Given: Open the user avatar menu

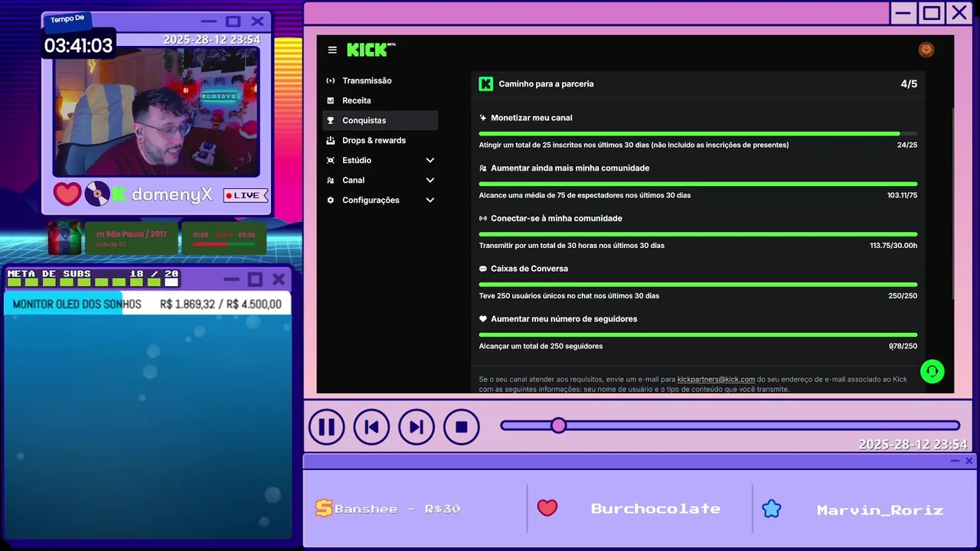Looking at the screenshot, I should 926,50.
